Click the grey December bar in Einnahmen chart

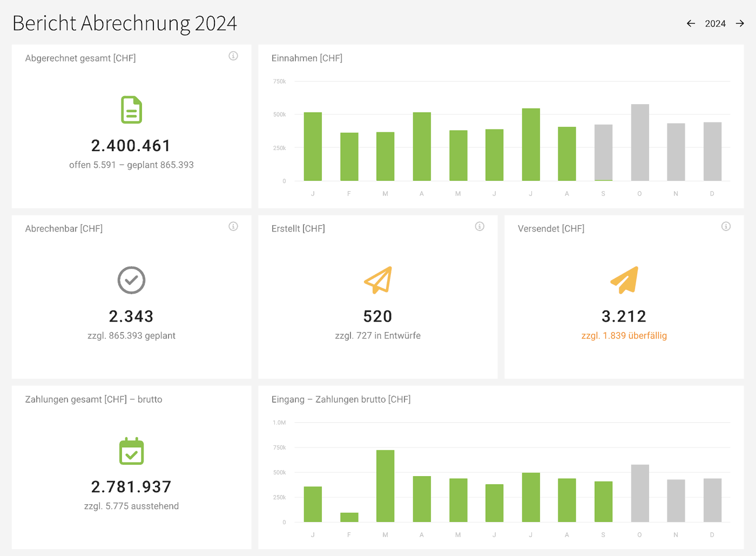pyautogui.click(x=712, y=152)
